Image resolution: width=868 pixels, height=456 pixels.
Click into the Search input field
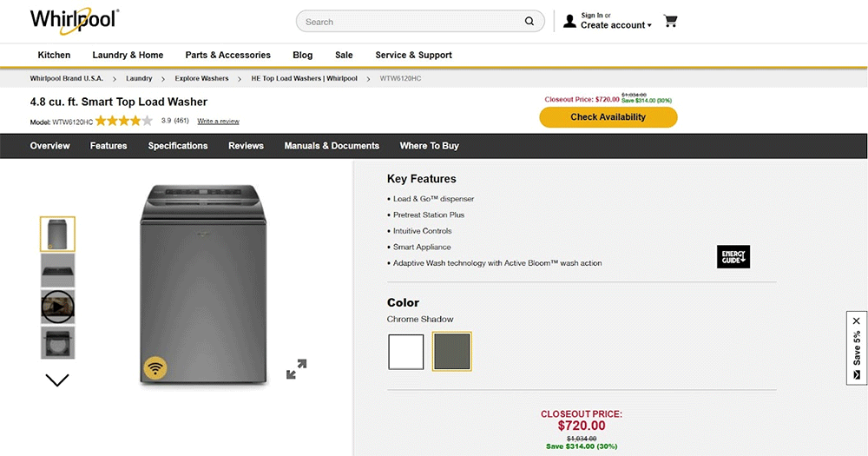click(x=408, y=22)
